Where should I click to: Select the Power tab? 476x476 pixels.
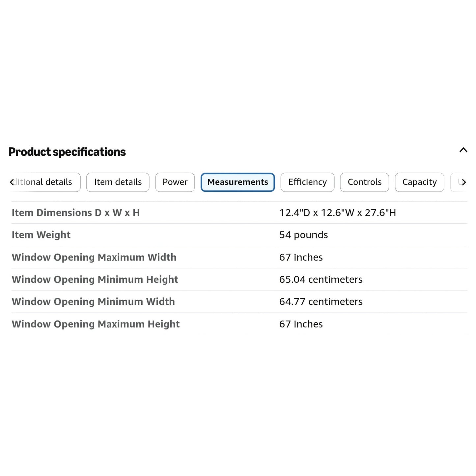click(175, 182)
